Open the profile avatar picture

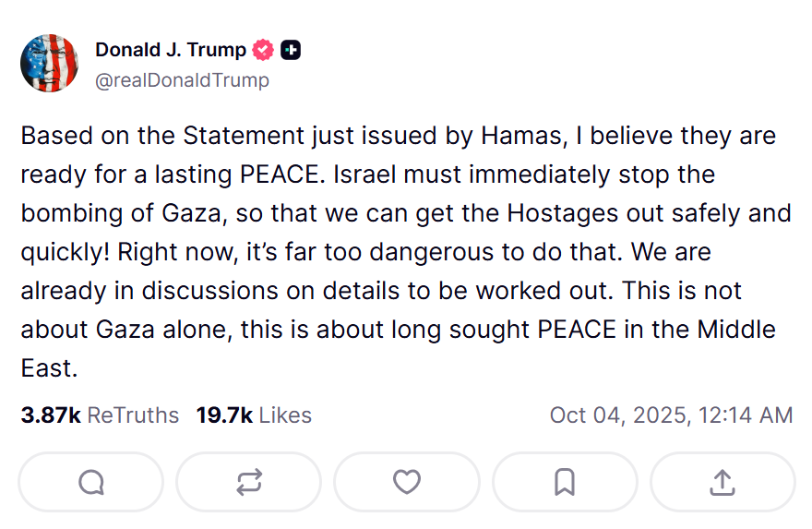pyautogui.click(x=49, y=64)
